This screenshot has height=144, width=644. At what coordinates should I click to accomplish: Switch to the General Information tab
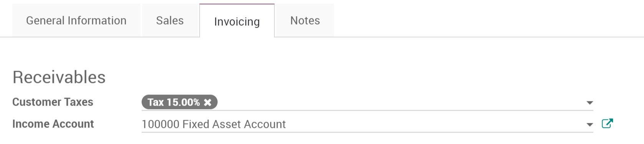[x=76, y=20]
